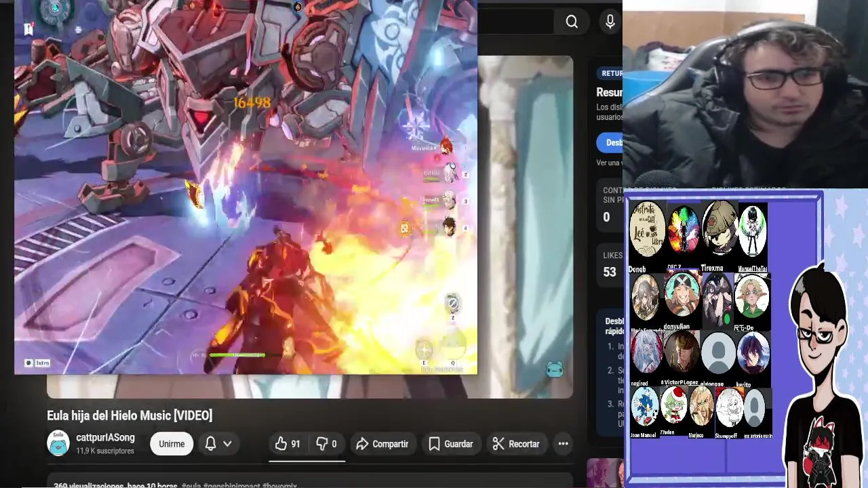
Task: Select party character slot 3 in the game
Action: pos(448,200)
